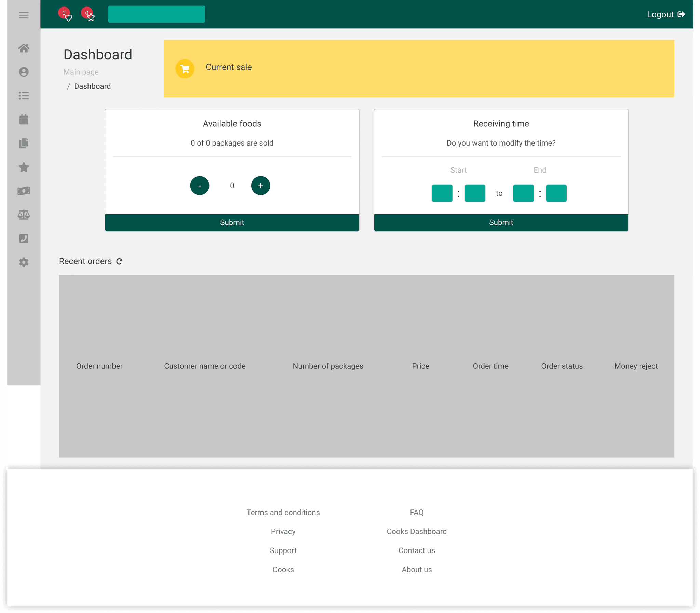Submit the Available foods card
Image resolution: width=700 pixels, height=613 pixels.
pyautogui.click(x=232, y=223)
